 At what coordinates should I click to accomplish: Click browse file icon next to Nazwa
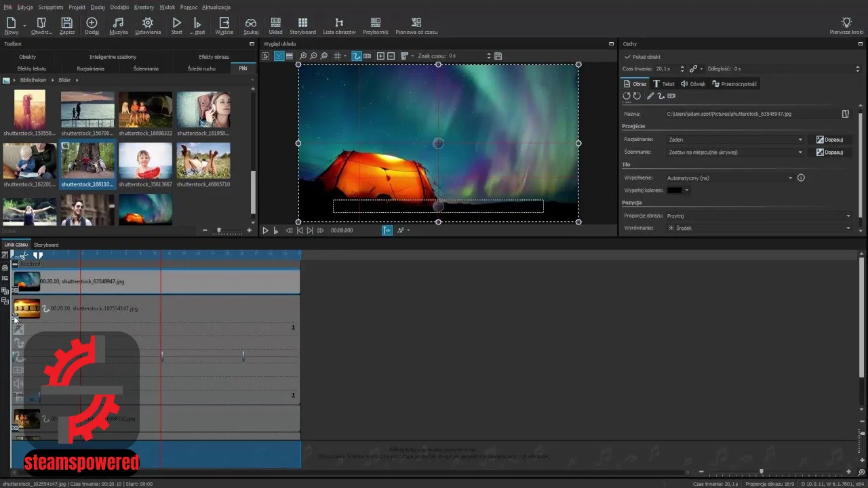[x=846, y=114]
